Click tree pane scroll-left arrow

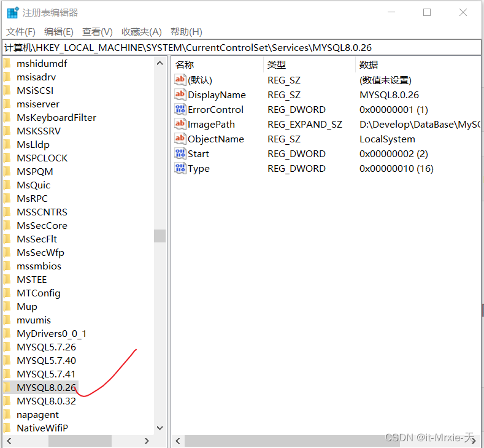pyautogui.click(x=9, y=441)
